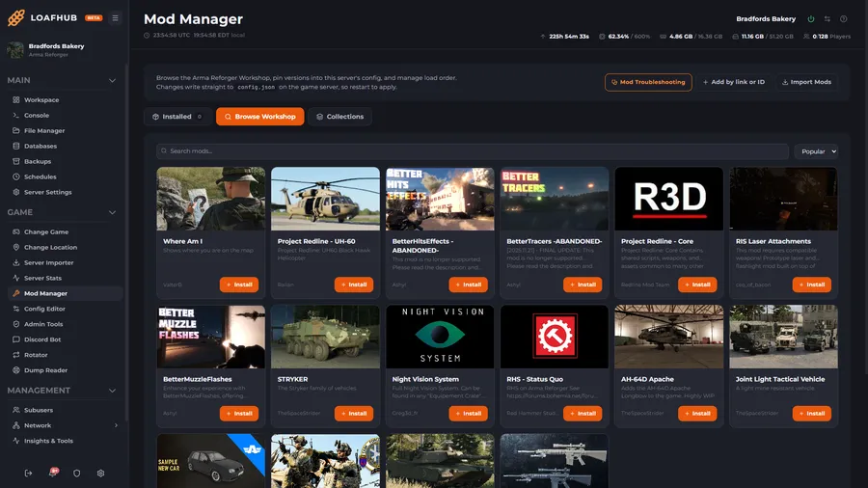This screenshot has height=488, width=868.
Task: Expand the Network submenu
Action: [x=116, y=425]
